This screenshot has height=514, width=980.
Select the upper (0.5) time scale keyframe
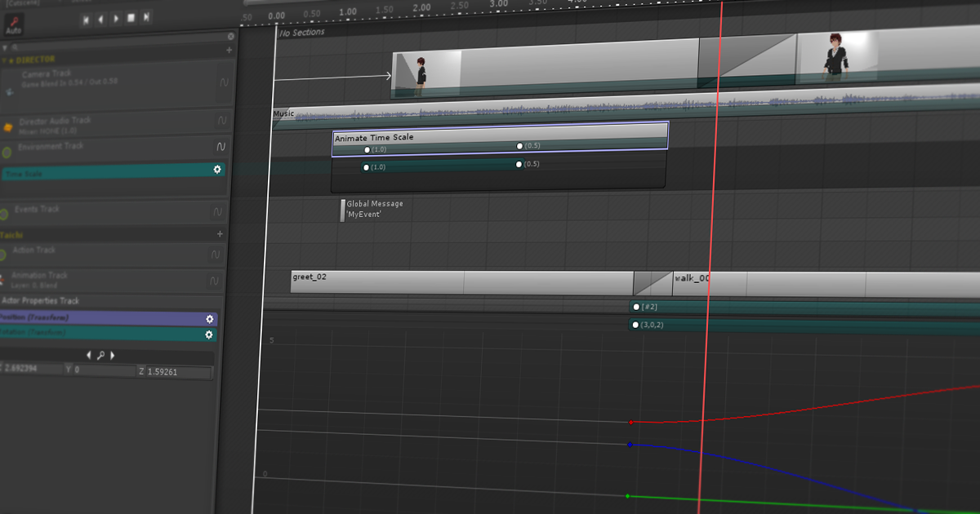519,145
